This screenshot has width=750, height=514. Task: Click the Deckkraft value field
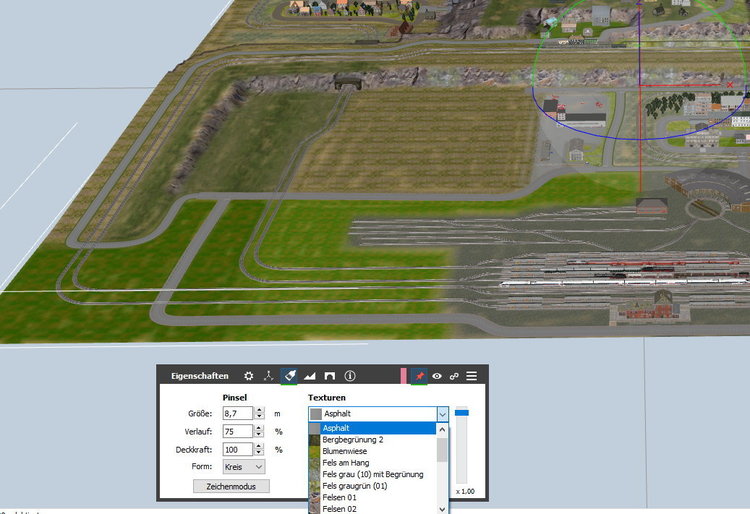[x=238, y=449]
